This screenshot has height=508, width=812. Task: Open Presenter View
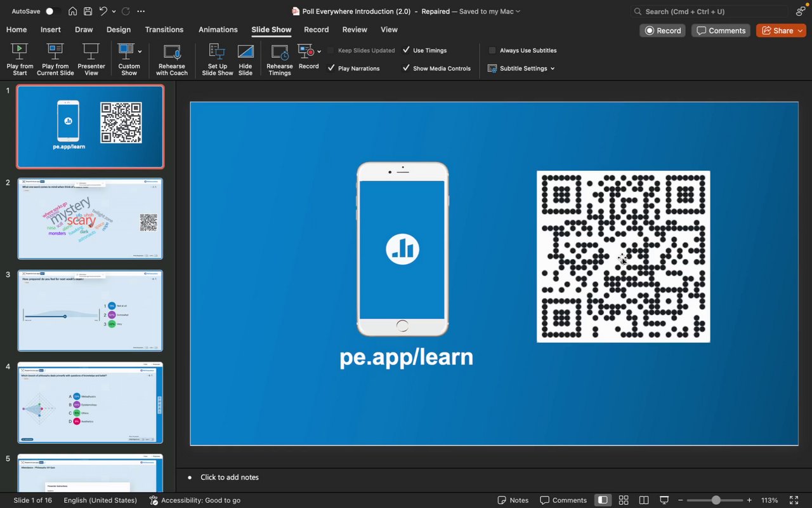click(91, 60)
